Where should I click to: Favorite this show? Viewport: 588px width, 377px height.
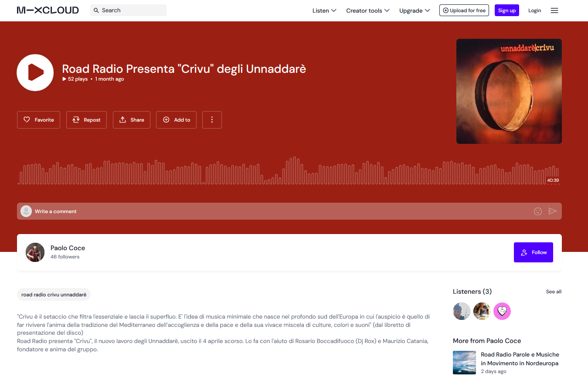pyautogui.click(x=38, y=120)
